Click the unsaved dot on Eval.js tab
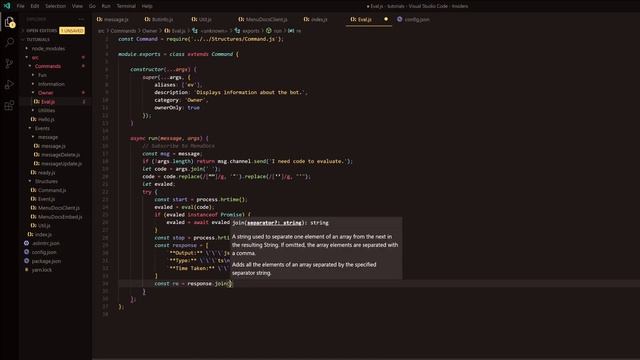 (x=386, y=19)
